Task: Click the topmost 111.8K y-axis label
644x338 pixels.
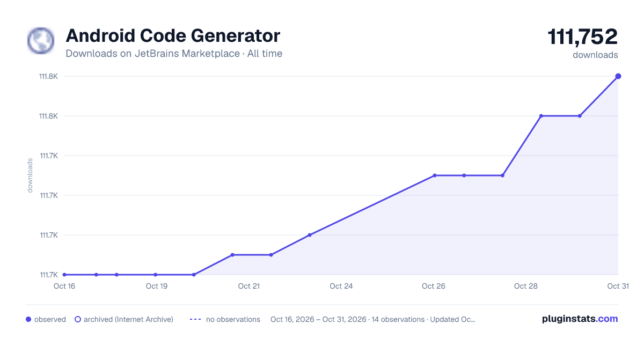Action: pyautogui.click(x=48, y=76)
